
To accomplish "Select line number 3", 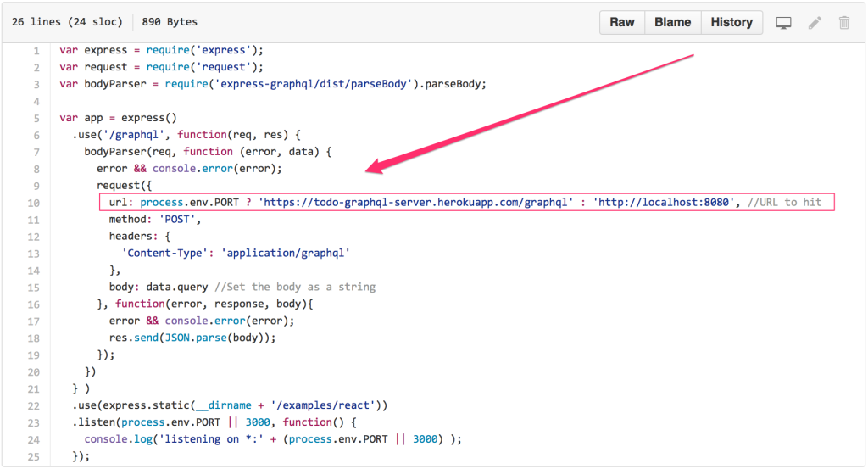I will (36, 84).
